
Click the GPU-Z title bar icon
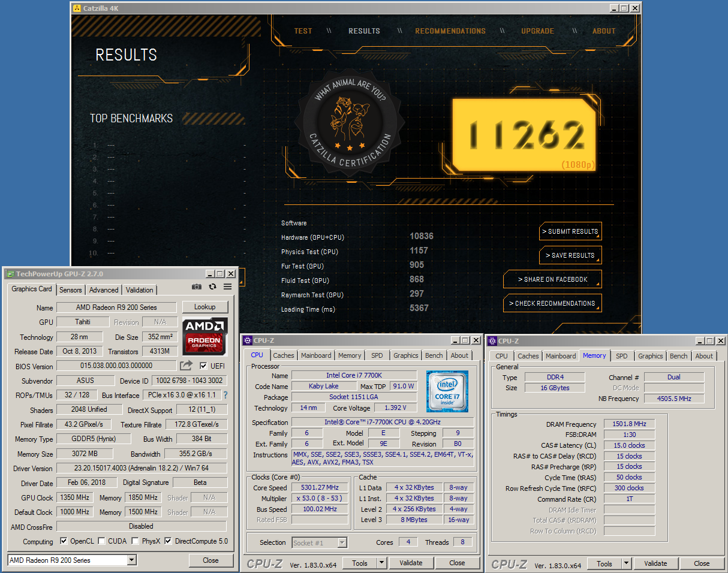point(10,274)
